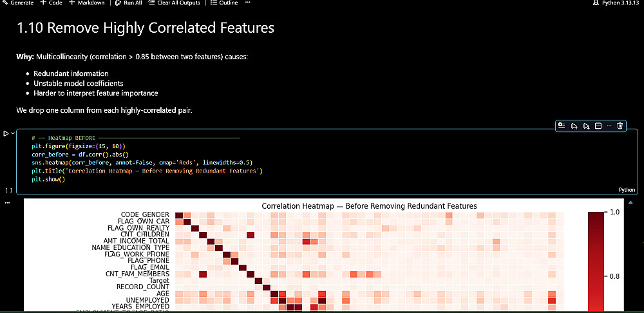Open the notebook Outline view
644x313 pixels.
pos(224,3)
